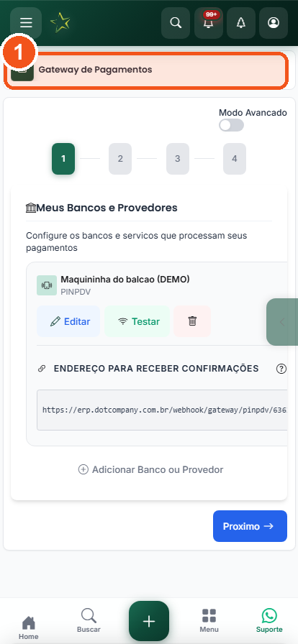Click the alert bell icon beside profile
298x644 pixels.
[x=241, y=23]
